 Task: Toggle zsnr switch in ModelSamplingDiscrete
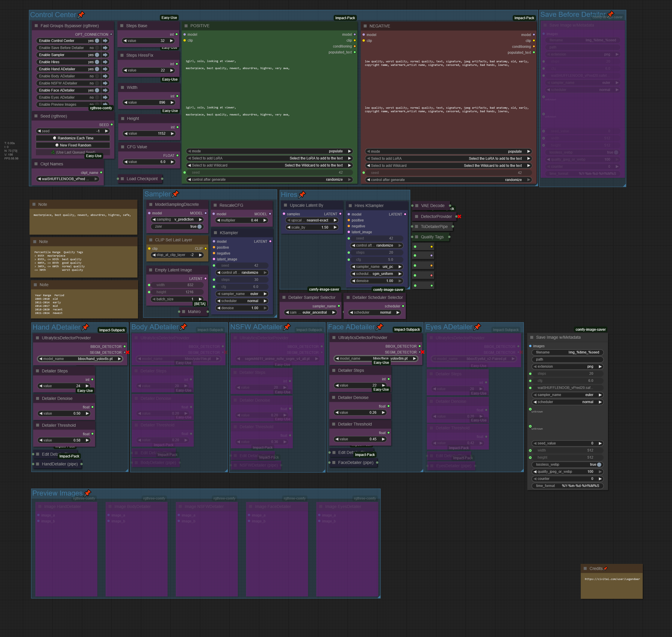(200, 227)
